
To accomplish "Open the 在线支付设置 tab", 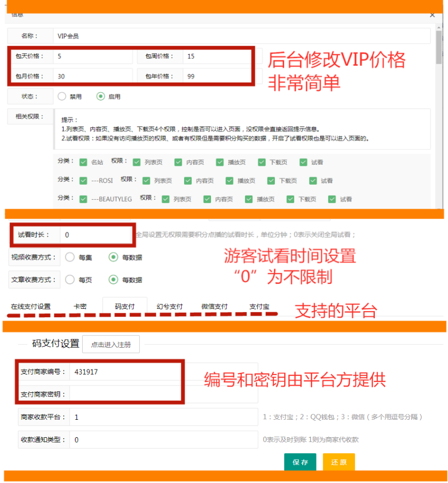I will [x=31, y=307].
